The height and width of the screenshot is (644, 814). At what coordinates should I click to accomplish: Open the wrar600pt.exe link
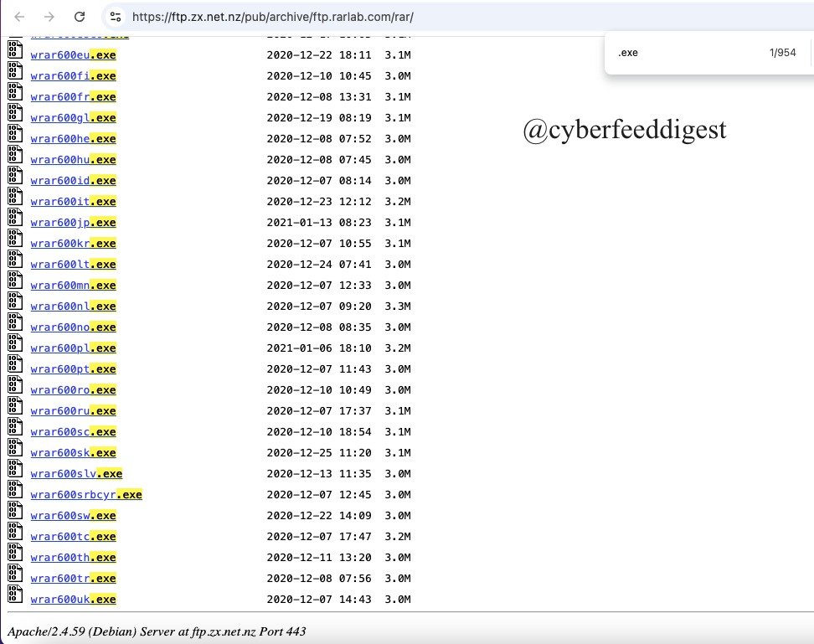click(73, 369)
